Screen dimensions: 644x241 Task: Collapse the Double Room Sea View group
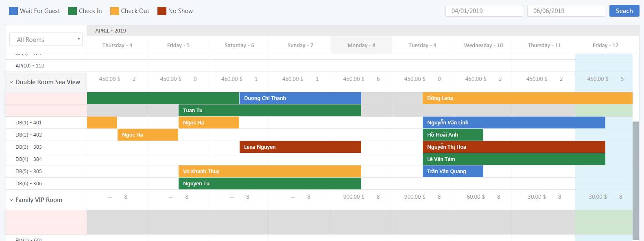point(11,82)
